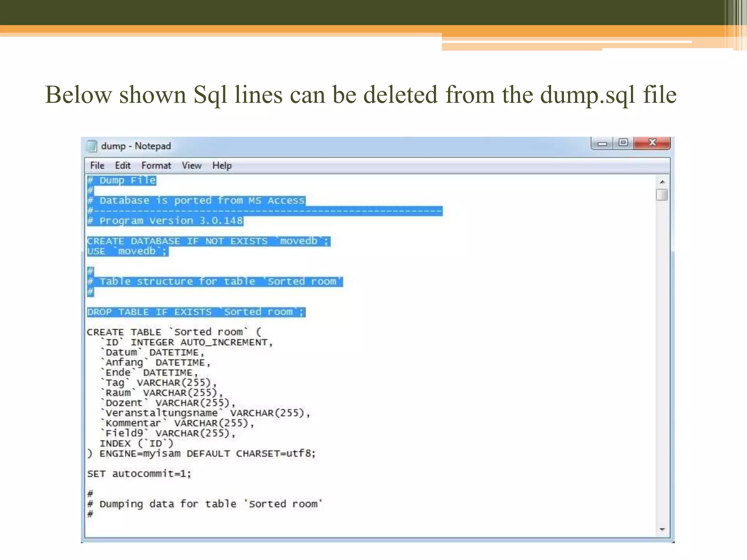The image size is (747, 560).
Task: Click 'CREATE DATABASE IF NOT EXISTS' line
Action: click(209, 241)
